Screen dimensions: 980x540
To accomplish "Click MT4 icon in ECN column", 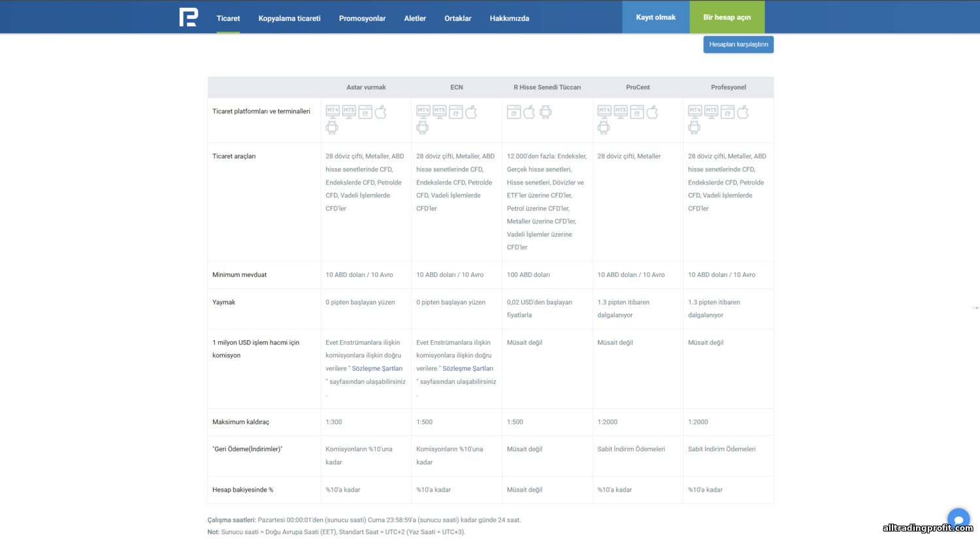I will click(423, 112).
